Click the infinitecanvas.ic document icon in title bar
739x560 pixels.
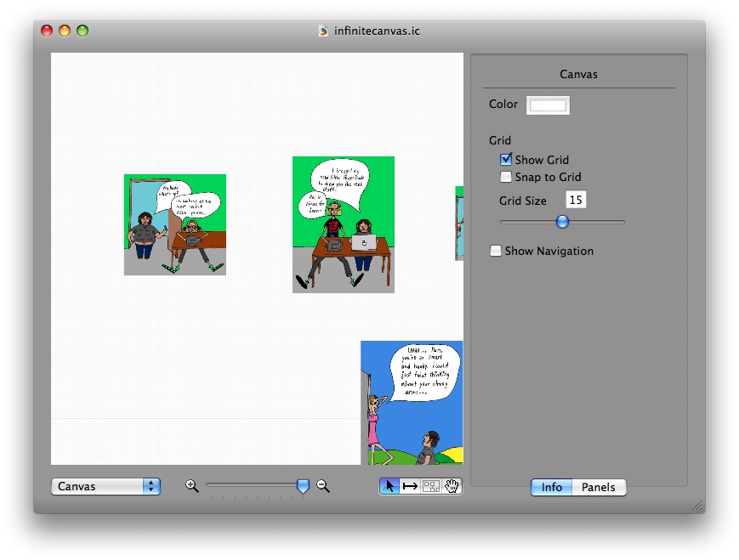click(323, 31)
